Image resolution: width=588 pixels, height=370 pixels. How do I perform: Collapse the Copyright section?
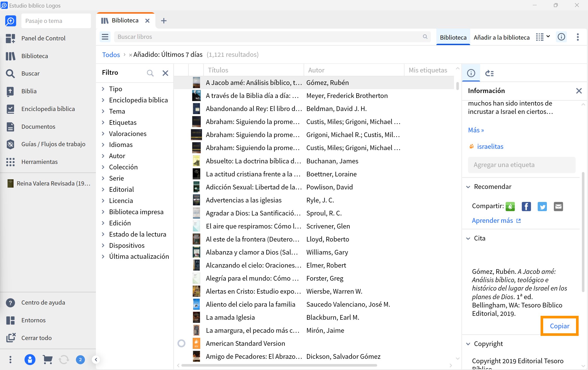(468, 344)
